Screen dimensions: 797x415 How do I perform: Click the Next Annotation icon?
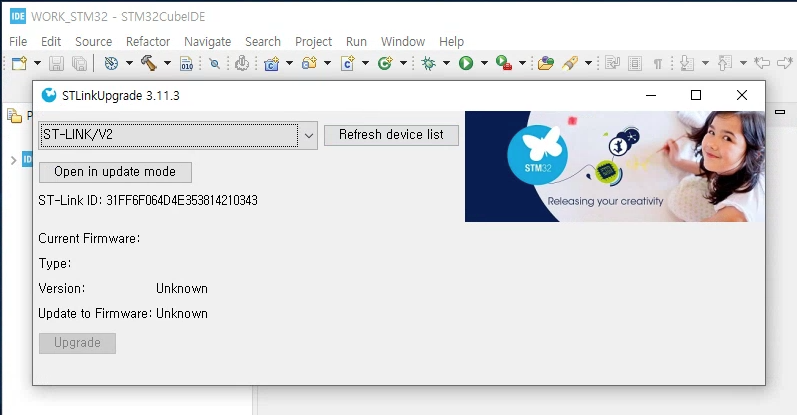(687, 63)
